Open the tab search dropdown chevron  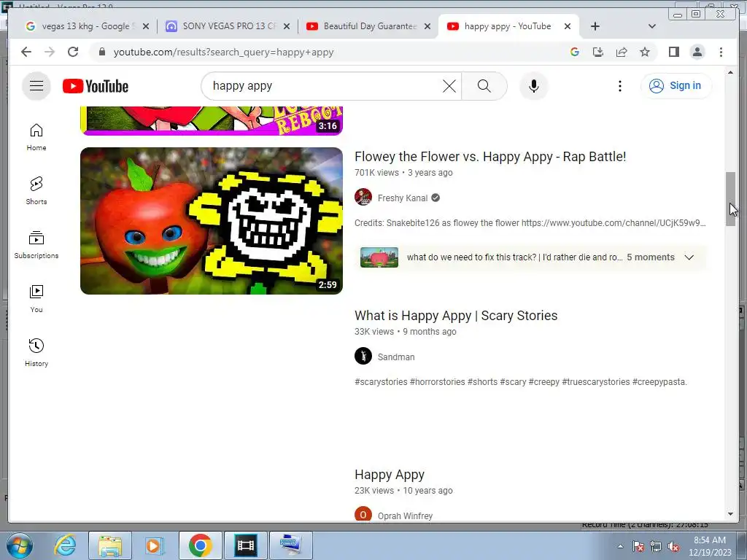(x=651, y=26)
